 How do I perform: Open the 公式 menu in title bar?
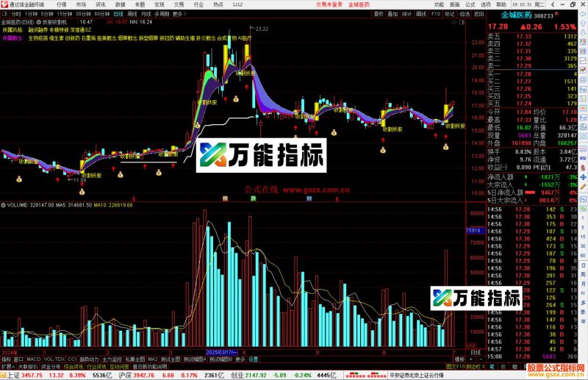(470, 4)
